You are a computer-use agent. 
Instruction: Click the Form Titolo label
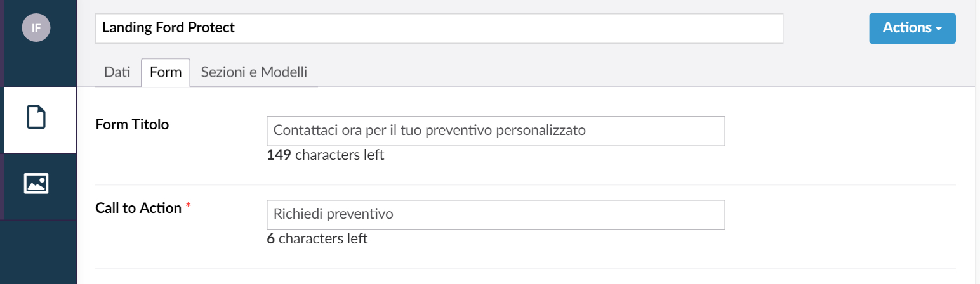(132, 124)
